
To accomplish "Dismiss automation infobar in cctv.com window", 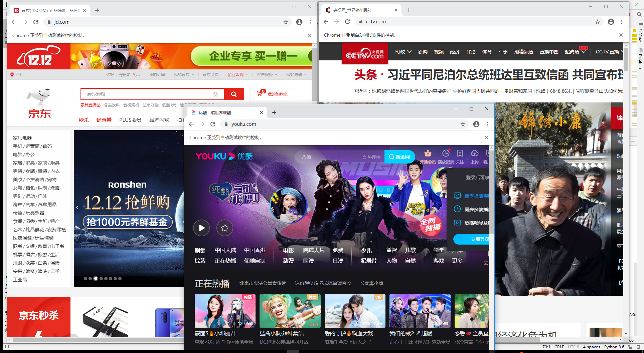I will point(621,35).
